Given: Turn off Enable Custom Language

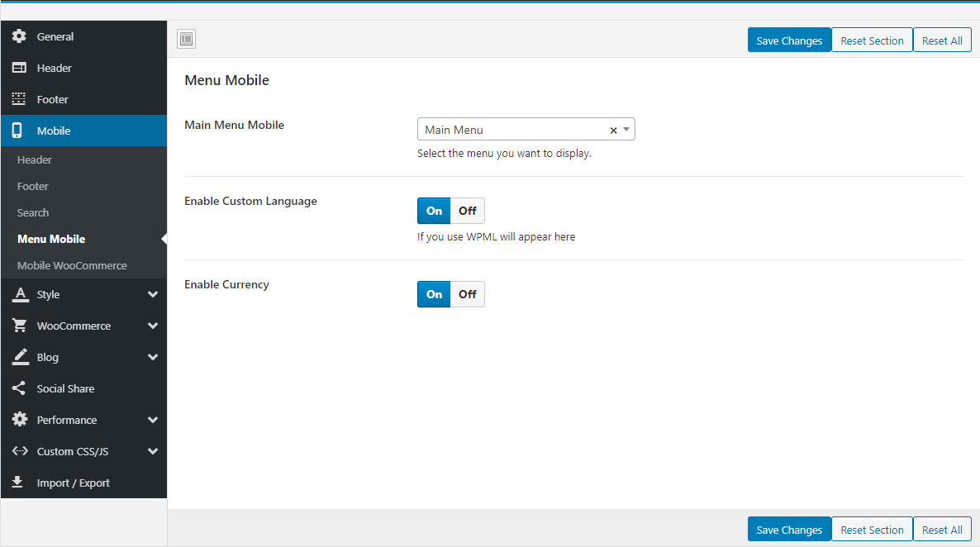Looking at the screenshot, I should point(468,211).
